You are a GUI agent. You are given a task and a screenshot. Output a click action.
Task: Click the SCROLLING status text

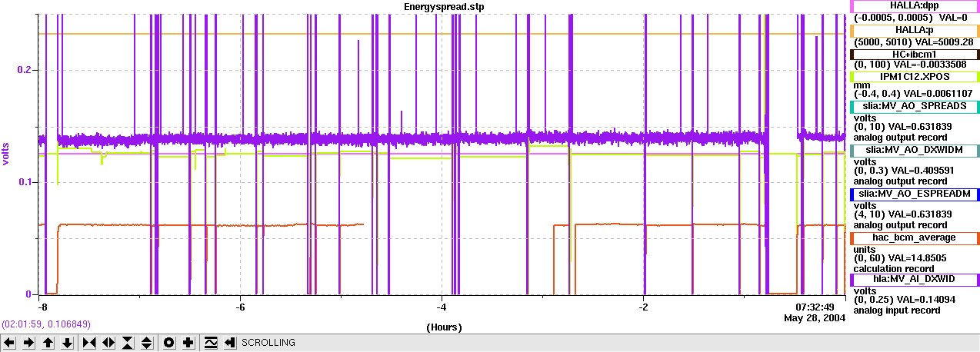point(268,343)
